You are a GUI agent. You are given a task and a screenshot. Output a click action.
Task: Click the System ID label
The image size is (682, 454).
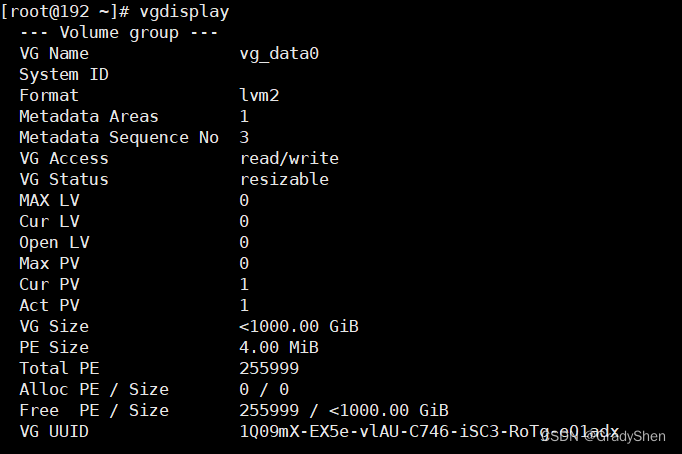(x=63, y=74)
